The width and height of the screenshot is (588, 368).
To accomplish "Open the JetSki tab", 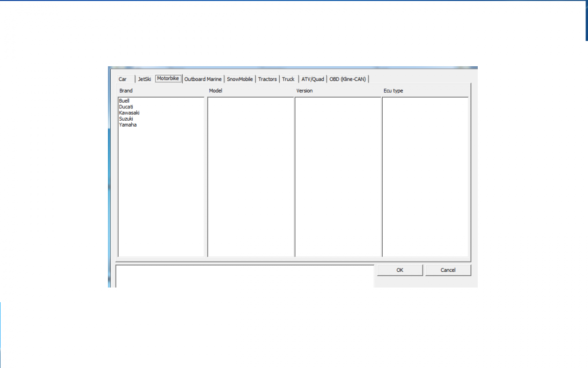I will [145, 79].
